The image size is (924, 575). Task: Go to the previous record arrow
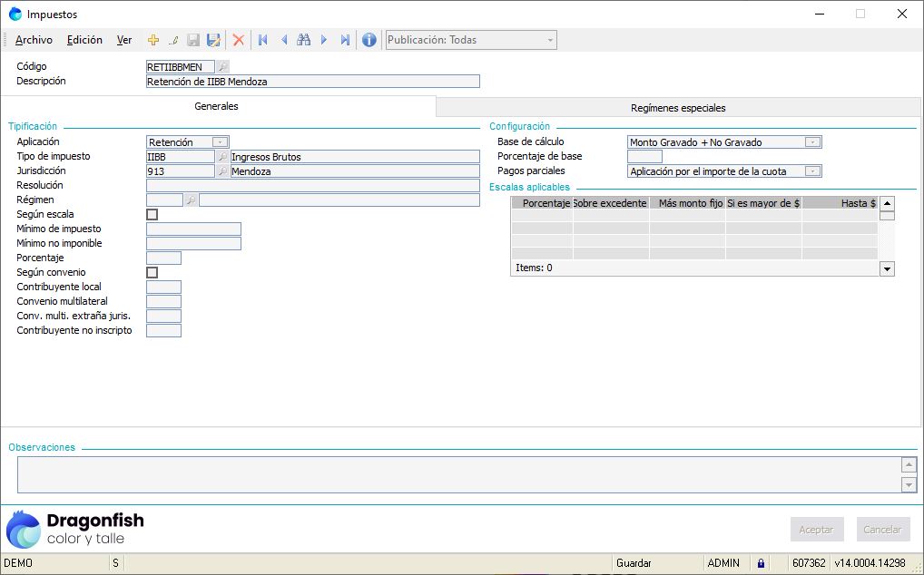click(x=284, y=40)
